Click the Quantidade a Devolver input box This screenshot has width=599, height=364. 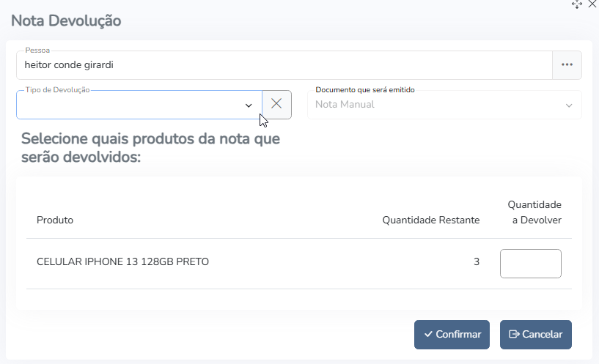click(x=530, y=264)
